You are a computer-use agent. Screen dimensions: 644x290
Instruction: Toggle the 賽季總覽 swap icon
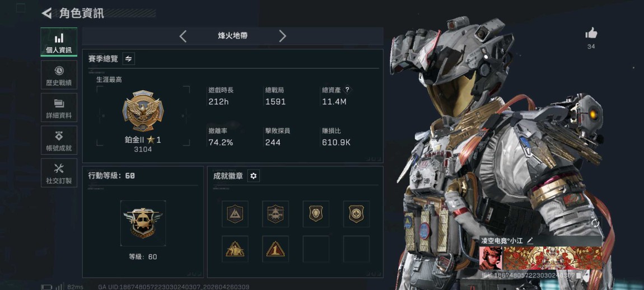[x=129, y=59]
